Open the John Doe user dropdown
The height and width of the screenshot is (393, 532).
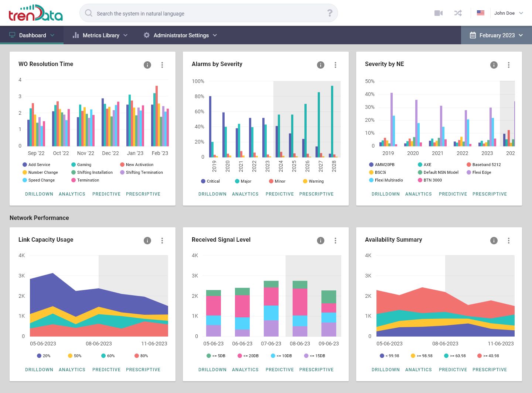(x=508, y=13)
